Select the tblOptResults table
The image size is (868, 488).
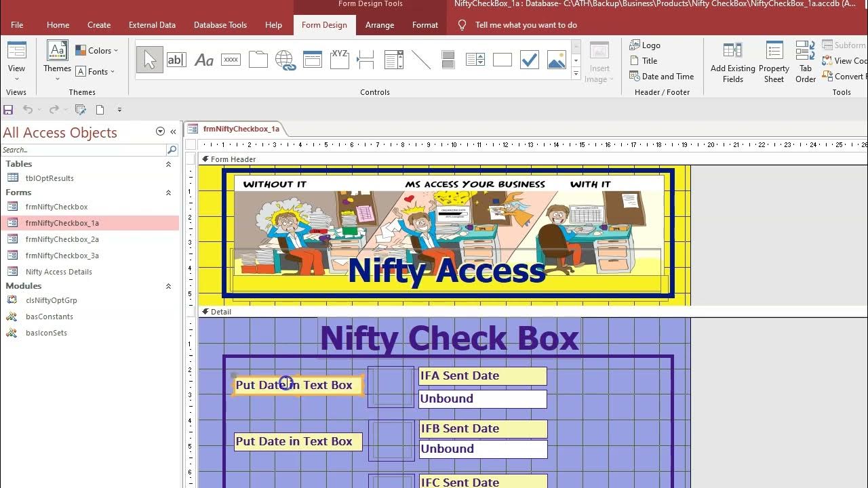[x=91, y=178]
